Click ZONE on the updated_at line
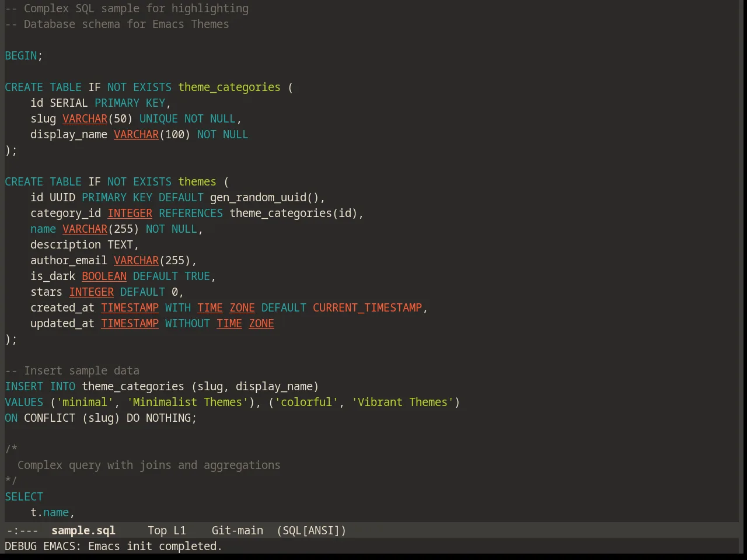Image resolution: width=747 pixels, height=560 pixels. tap(261, 323)
